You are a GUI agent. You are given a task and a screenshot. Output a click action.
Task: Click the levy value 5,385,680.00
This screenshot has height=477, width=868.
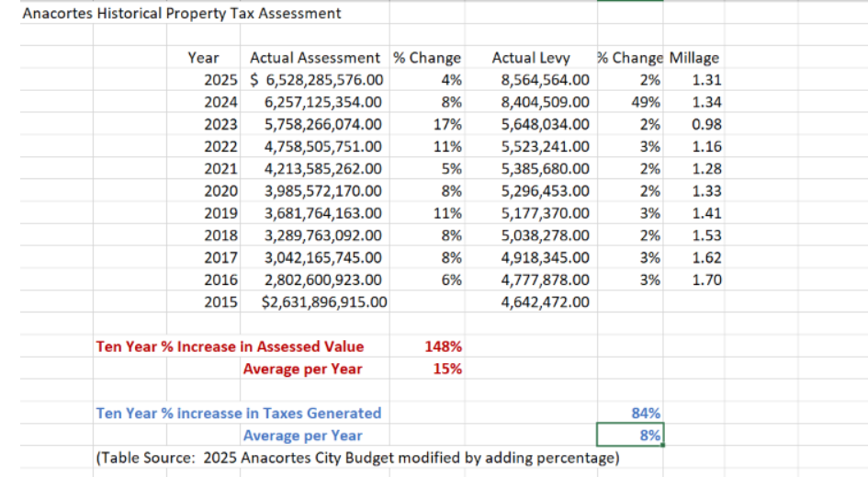pyautogui.click(x=546, y=168)
